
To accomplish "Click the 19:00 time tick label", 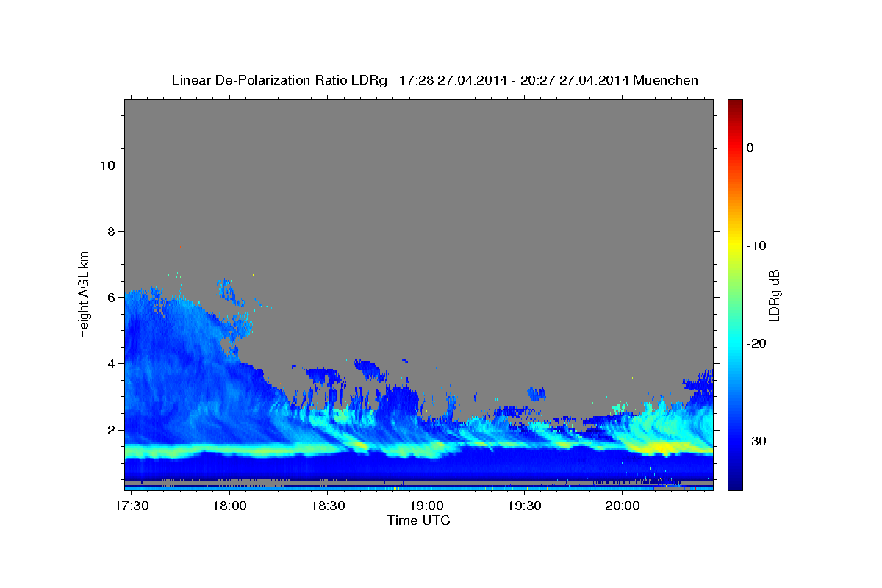I will click(x=426, y=506).
